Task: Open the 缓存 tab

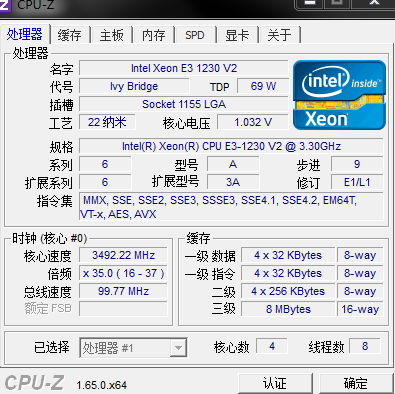Action: point(70,35)
